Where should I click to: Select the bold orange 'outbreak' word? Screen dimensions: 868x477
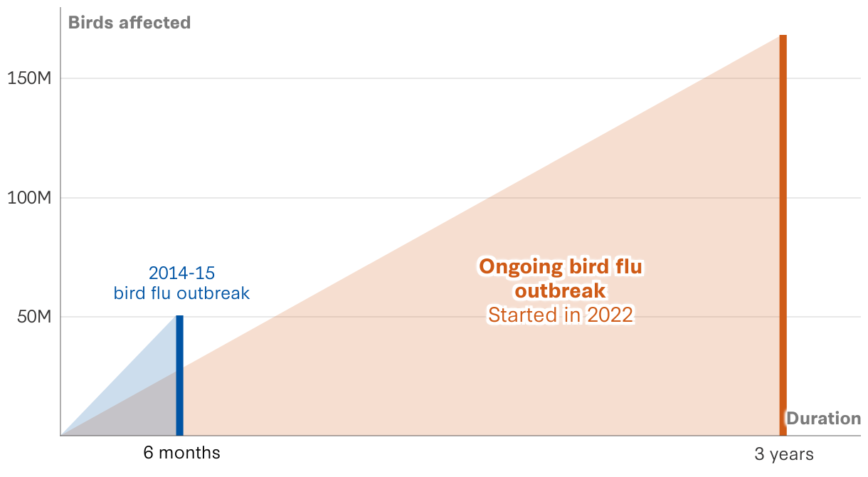coord(560,291)
